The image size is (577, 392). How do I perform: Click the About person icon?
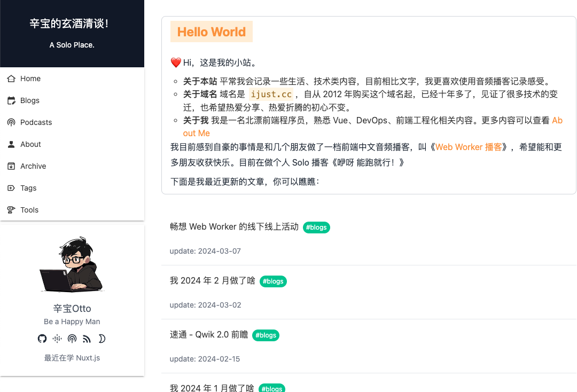(x=11, y=144)
